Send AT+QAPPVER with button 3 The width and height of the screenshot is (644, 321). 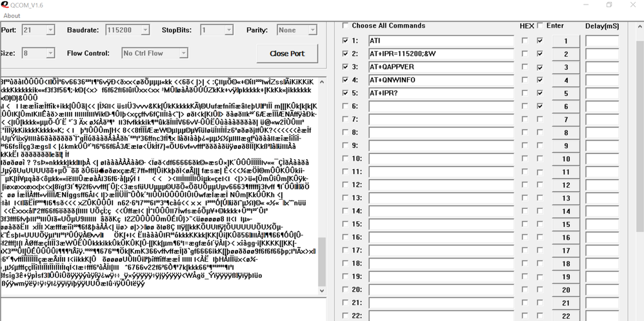(565, 67)
